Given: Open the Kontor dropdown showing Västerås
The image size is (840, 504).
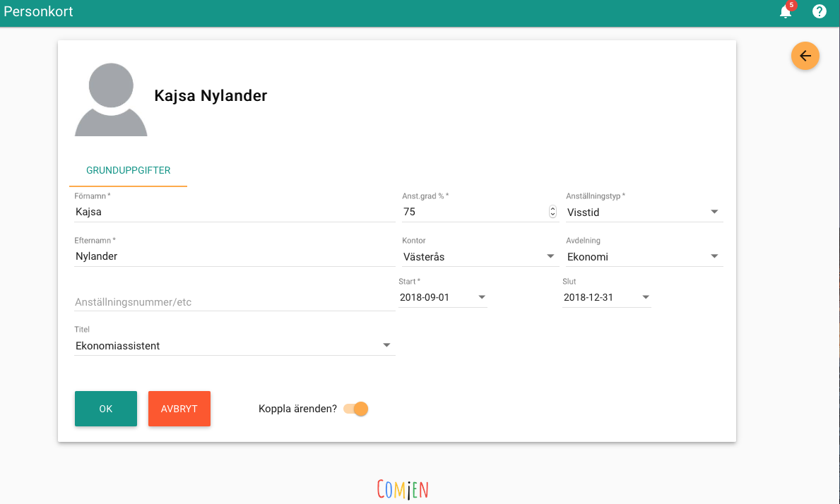Looking at the screenshot, I should tap(480, 257).
